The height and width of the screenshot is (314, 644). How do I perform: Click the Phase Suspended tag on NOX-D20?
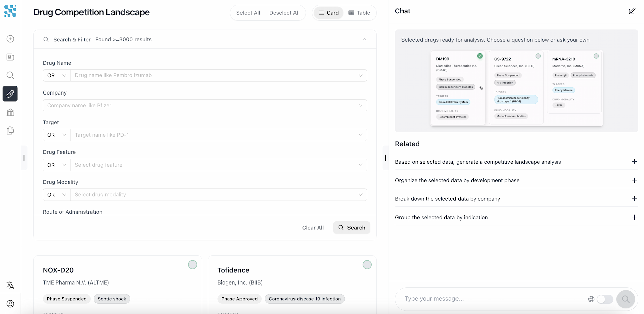pyautogui.click(x=67, y=299)
